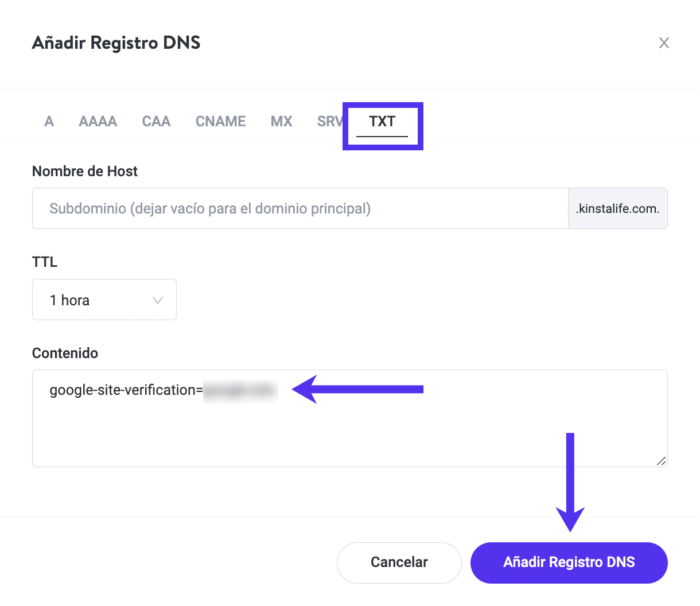
Task: Close the Añadir Registro DNS dialog
Action: pyautogui.click(x=664, y=43)
